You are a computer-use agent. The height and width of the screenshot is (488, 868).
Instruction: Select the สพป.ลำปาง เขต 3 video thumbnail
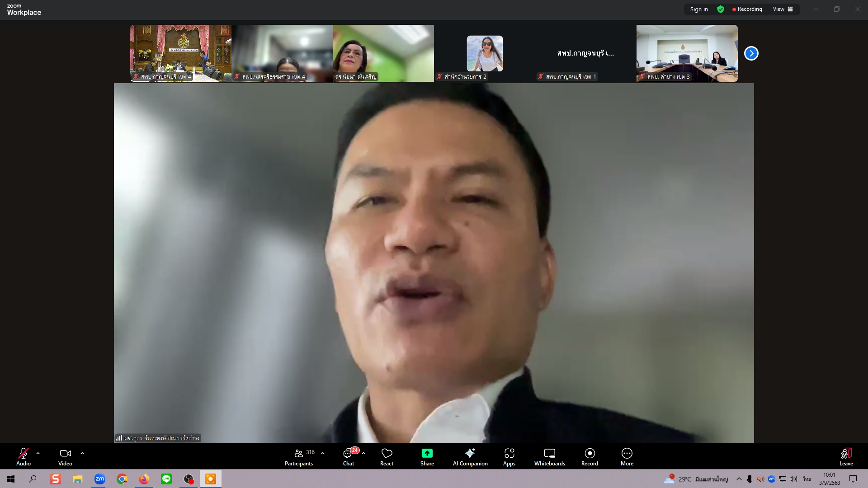coord(686,53)
